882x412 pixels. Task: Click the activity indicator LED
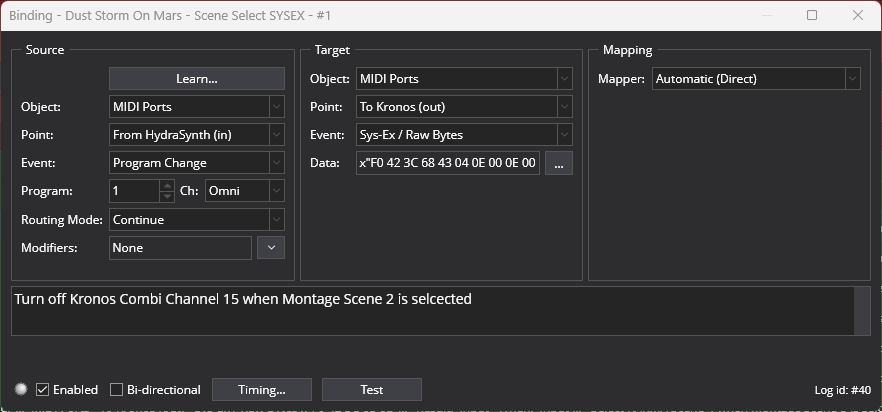21,389
